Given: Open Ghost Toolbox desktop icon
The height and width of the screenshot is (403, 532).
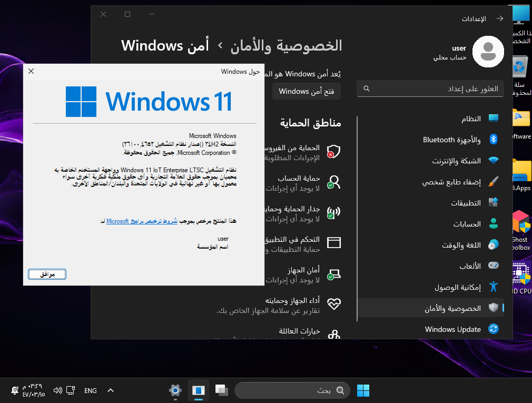Looking at the screenshot, I should 521,231.
